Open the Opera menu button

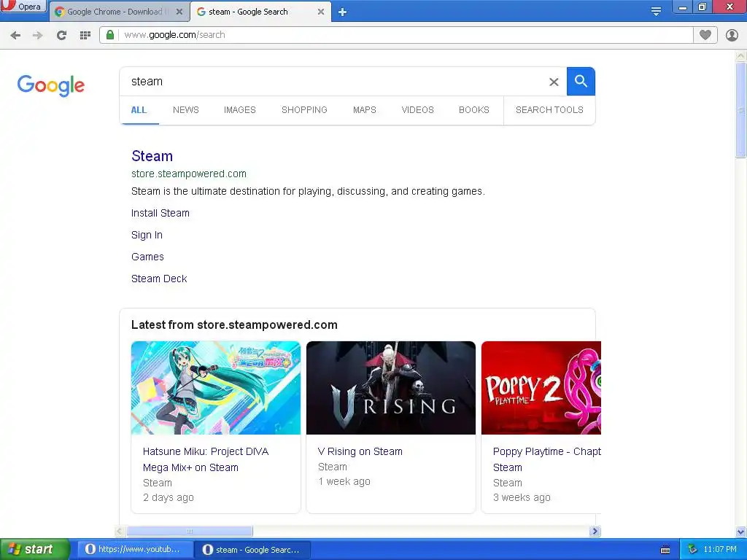click(x=23, y=6)
